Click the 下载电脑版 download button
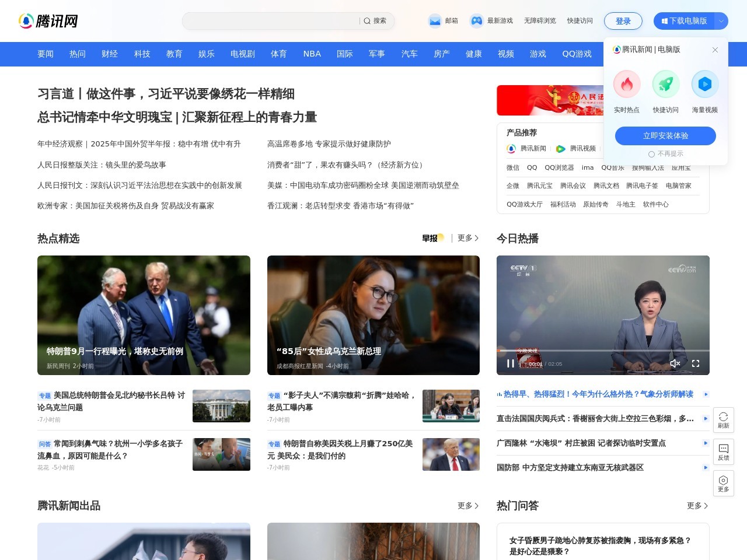 pos(685,21)
